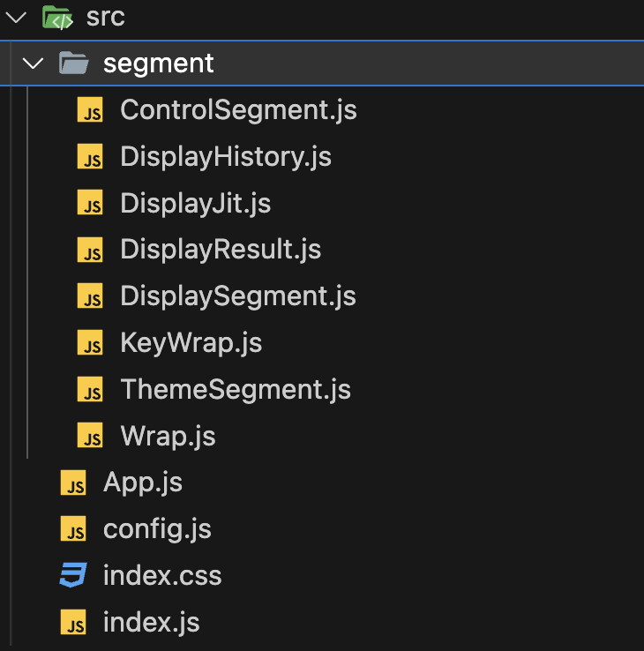Screen dimensions: 644x651
Task: Open the config.js file
Action: pos(157,529)
